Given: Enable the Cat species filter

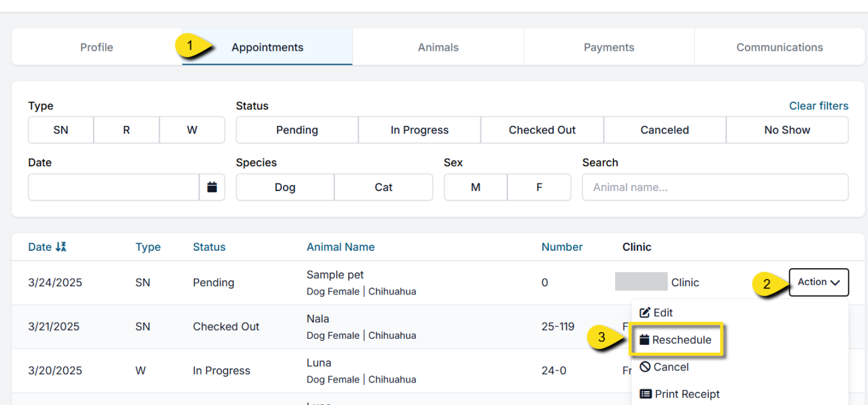Looking at the screenshot, I should (383, 187).
